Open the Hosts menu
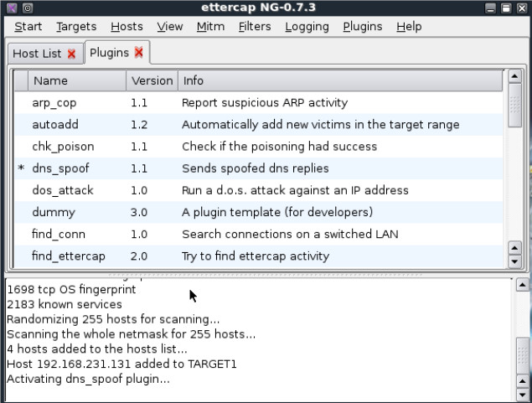Screen dimensions: 532x403 coord(127,27)
